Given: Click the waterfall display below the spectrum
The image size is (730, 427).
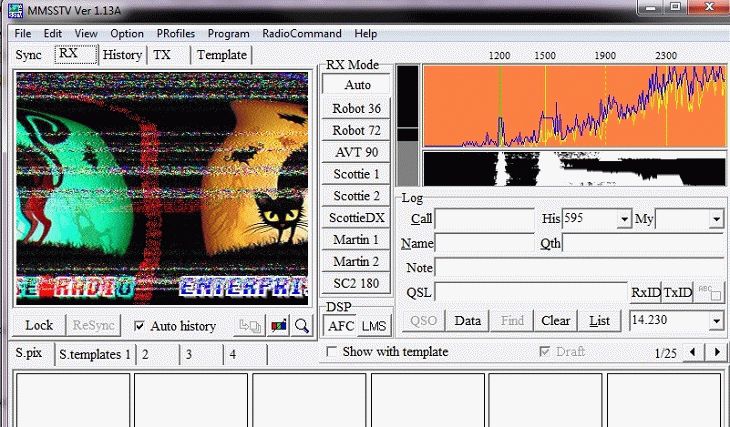Looking at the screenshot, I should pyautogui.click(x=575, y=169).
